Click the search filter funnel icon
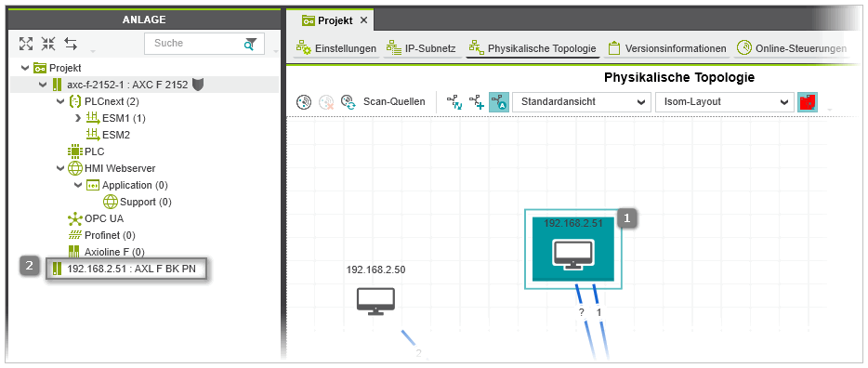Viewport: 868px width, 368px height. pos(251,44)
